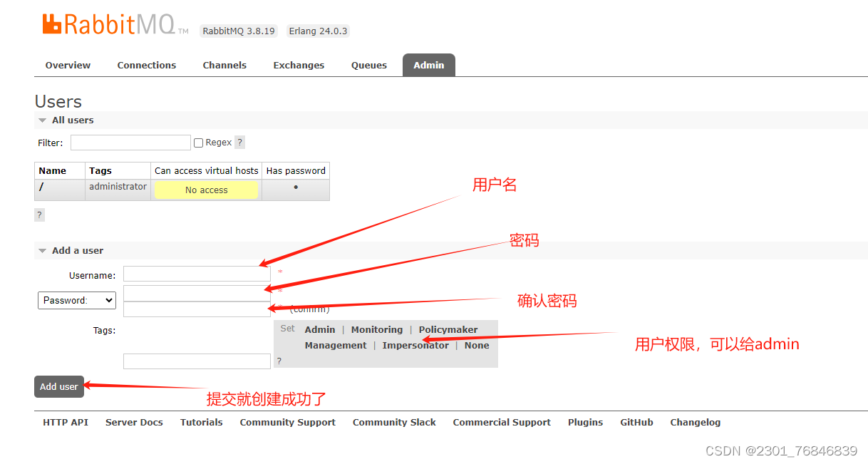Screen dimensions: 868x464
Task: Focus the confirm password field
Action: tap(197, 309)
